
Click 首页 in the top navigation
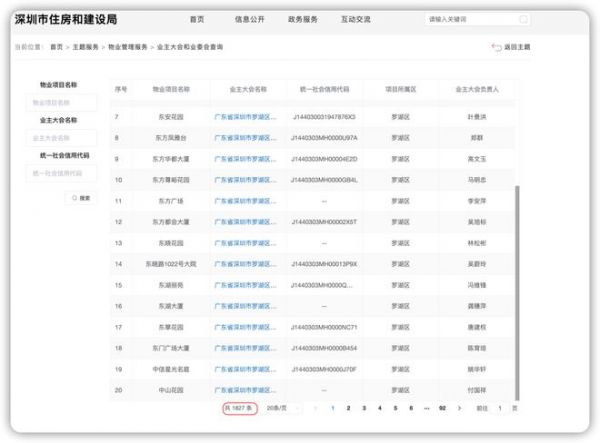pyautogui.click(x=197, y=19)
